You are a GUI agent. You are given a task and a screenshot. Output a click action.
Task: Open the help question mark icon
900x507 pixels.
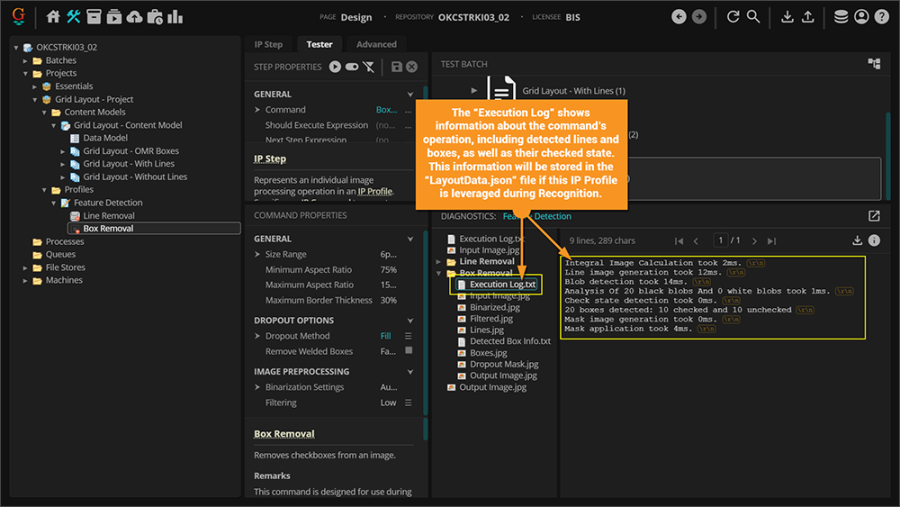coord(882,17)
